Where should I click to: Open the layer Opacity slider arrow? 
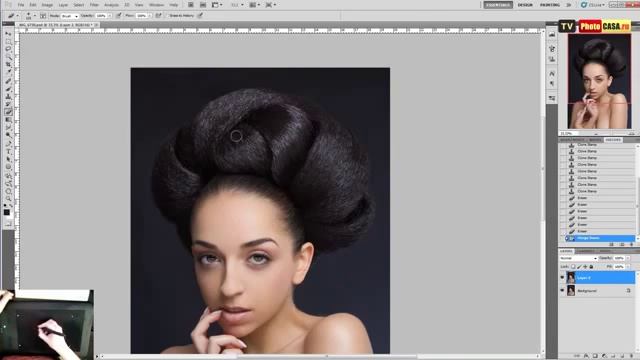click(628, 258)
